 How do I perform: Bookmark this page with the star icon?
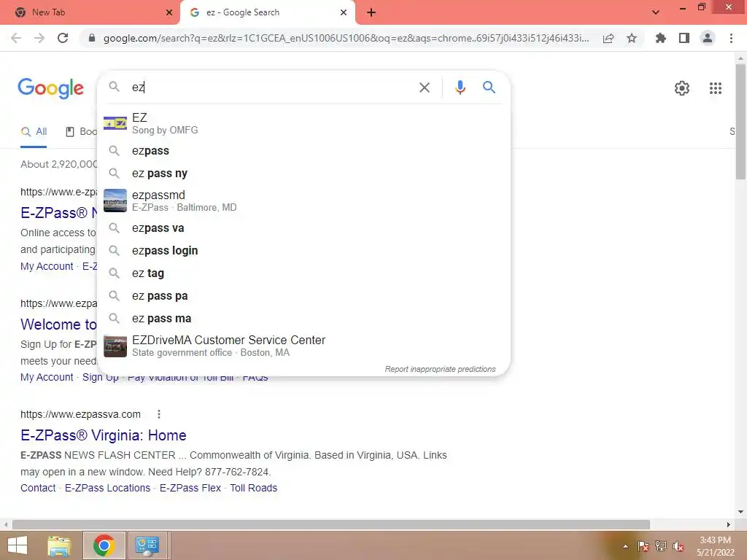click(x=632, y=38)
